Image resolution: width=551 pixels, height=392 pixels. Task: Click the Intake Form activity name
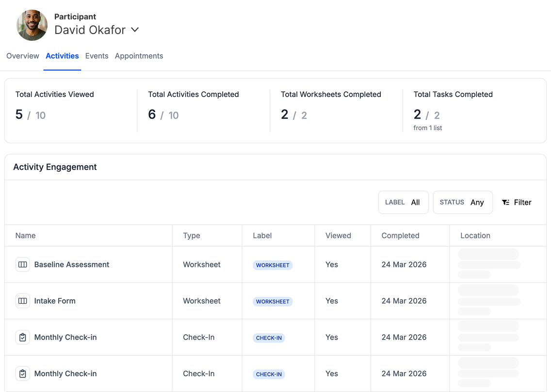click(x=55, y=301)
